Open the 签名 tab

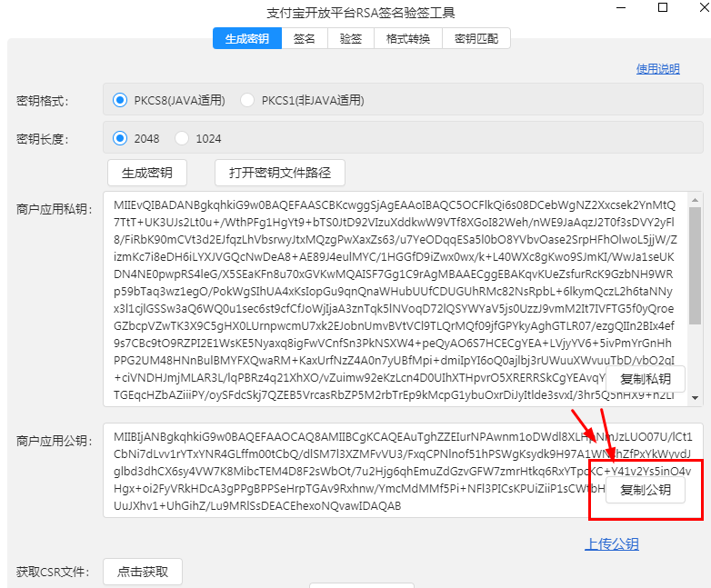click(x=305, y=38)
